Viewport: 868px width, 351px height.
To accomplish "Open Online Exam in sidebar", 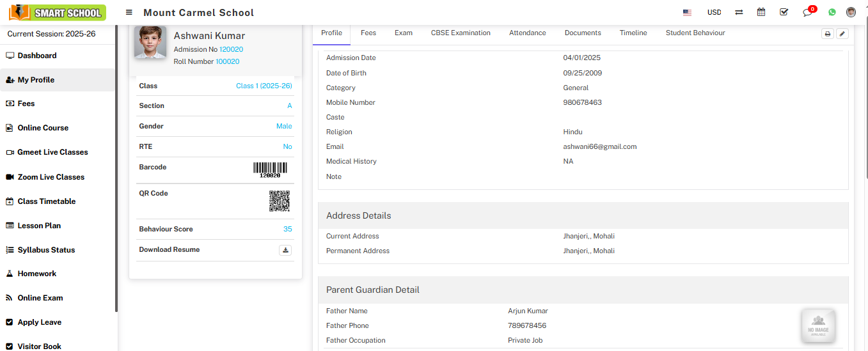I will [40, 298].
